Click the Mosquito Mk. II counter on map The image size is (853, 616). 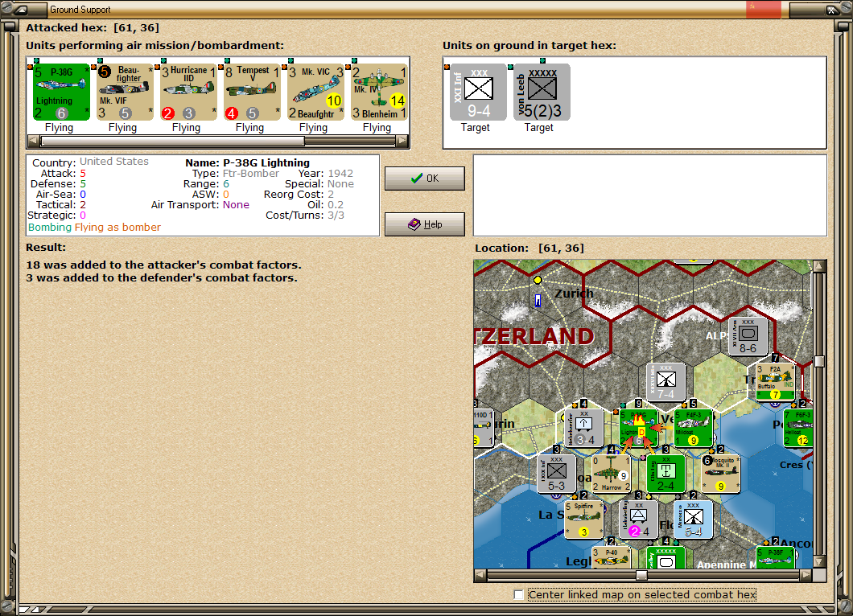[x=720, y=474]
